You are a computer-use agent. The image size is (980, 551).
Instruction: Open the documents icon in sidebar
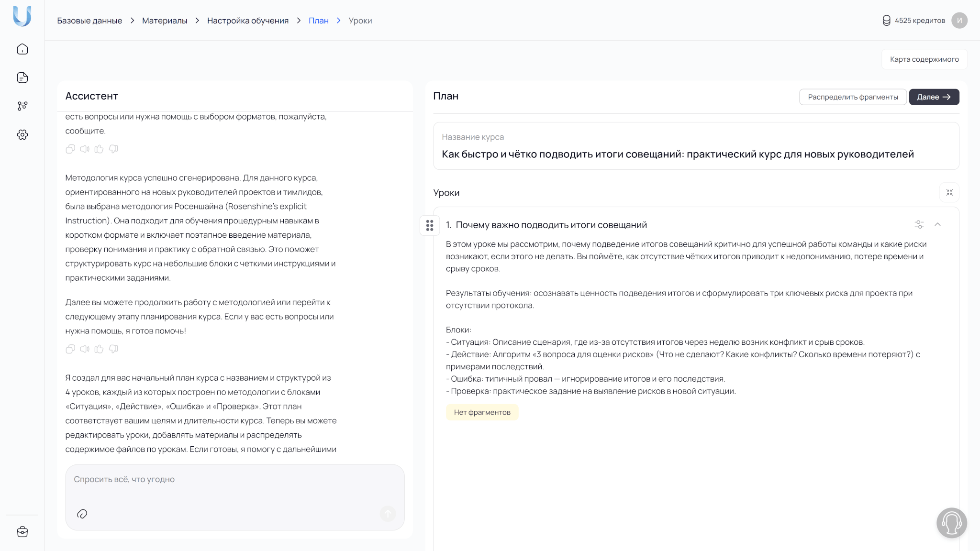tap(22, 77)
